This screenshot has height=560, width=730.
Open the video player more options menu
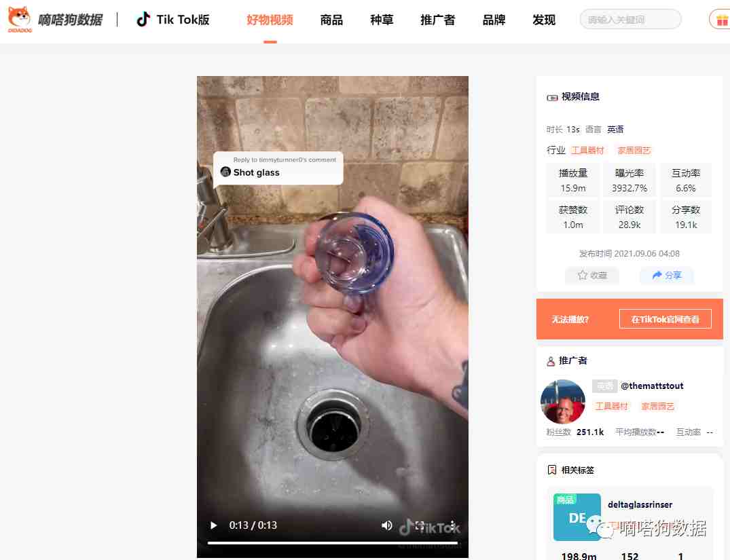(x=452, y=525)
